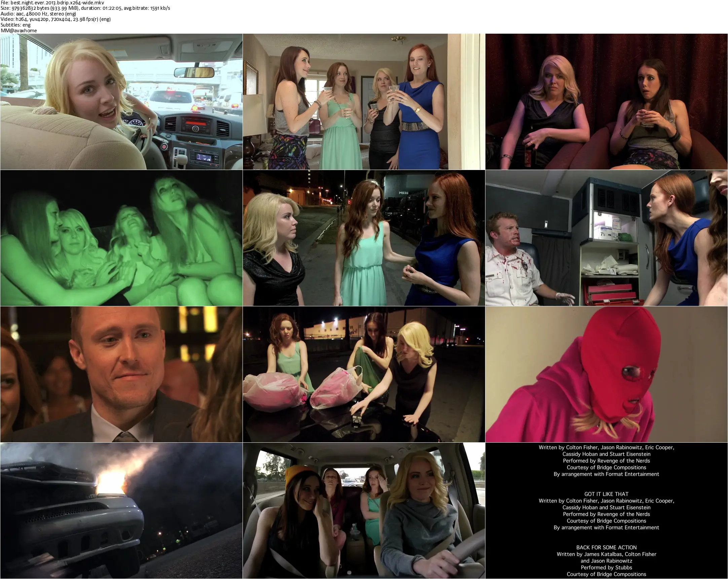
Task: Select the four women inside minivan thumbnail
Action: click(364, 511)
